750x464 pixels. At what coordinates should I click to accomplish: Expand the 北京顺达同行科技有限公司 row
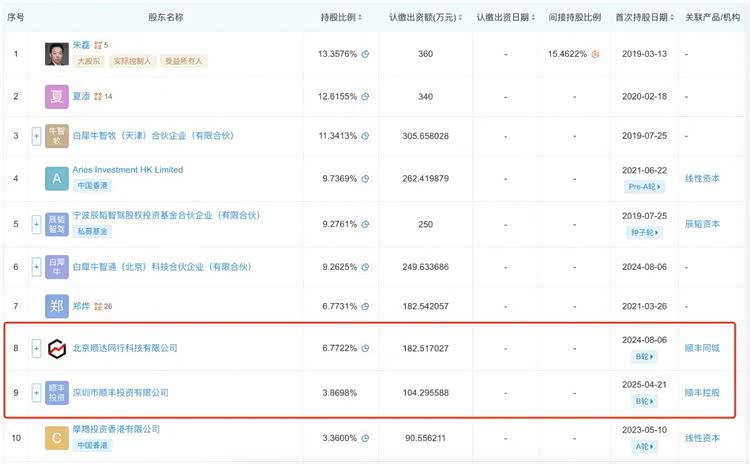(37, 349)
